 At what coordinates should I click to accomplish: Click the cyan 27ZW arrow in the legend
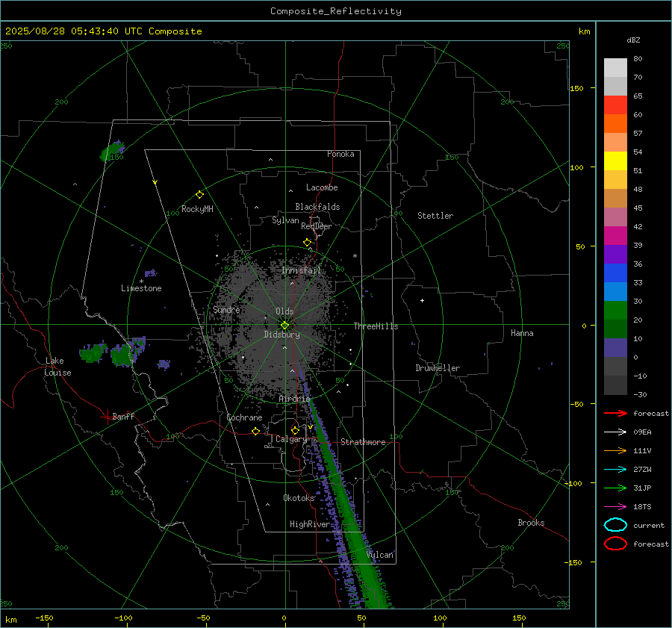(x=615, y=470)
